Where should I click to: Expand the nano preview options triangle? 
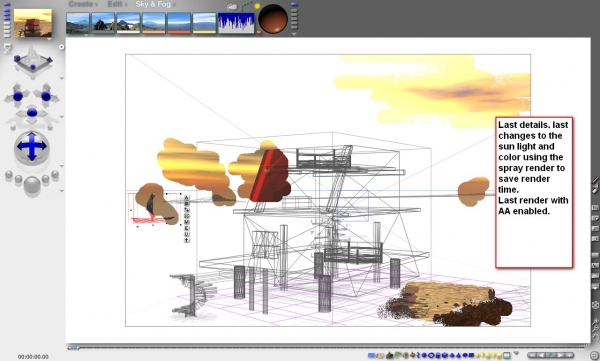pos(49,39)
